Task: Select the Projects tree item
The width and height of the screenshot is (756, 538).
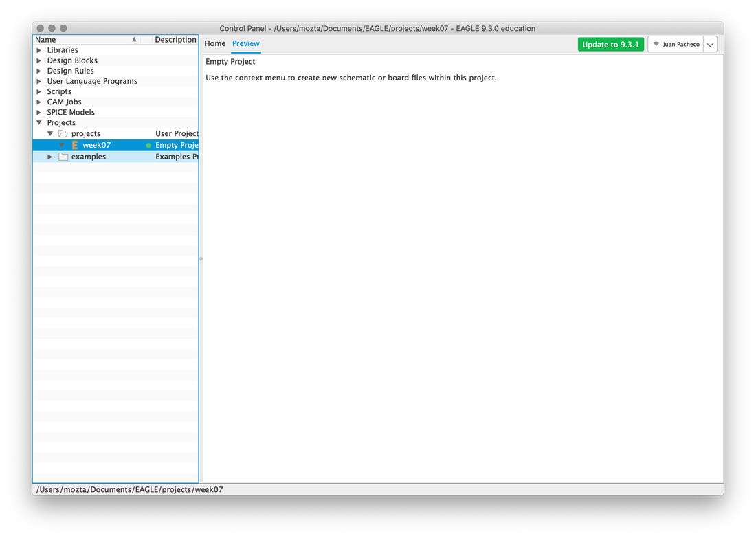Action: [x=61, y=123]
